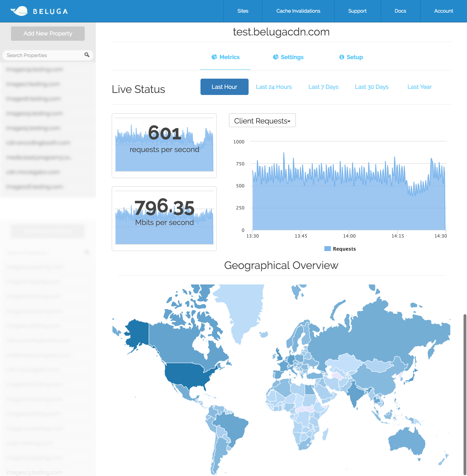This screenshot has width=467, height=476.
Task: Click the Settings pie chart icon
Action: (x=276, y=57)
